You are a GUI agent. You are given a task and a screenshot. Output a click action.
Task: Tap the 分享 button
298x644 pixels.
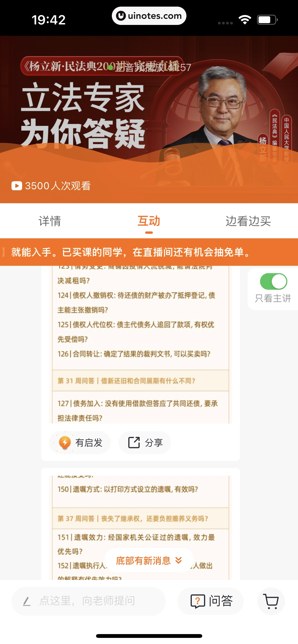(145, 443)
